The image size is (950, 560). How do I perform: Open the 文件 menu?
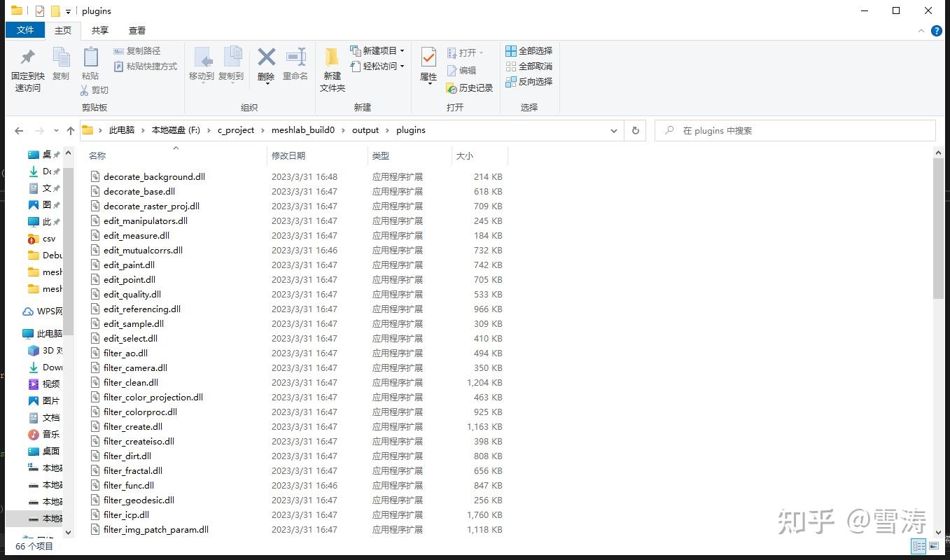click(x=25, y=30)
